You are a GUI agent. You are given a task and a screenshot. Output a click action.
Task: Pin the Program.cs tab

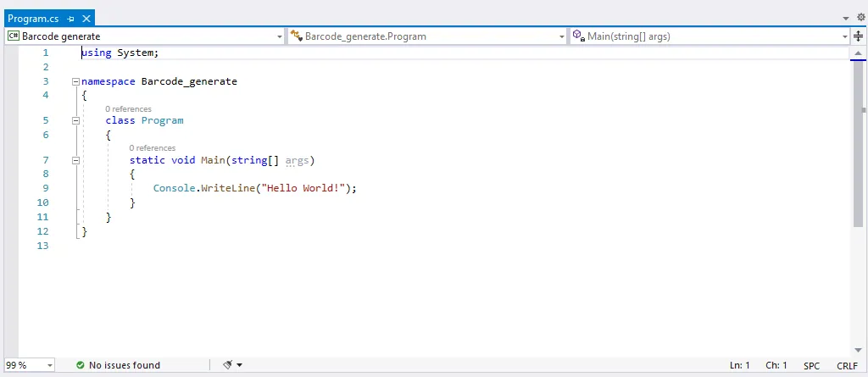click(70, 18)
